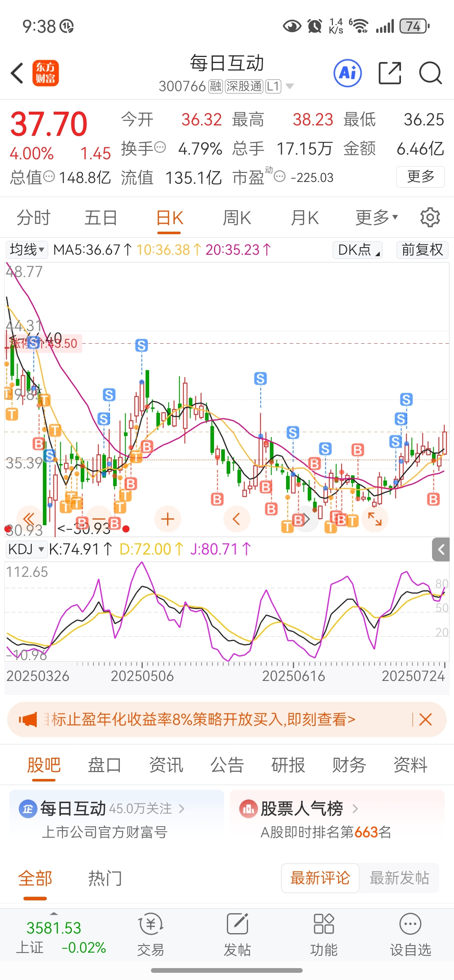454x980 pixels.
Task: Tap the 20250616 date axis marker
Action: click(x=293, y=676)
